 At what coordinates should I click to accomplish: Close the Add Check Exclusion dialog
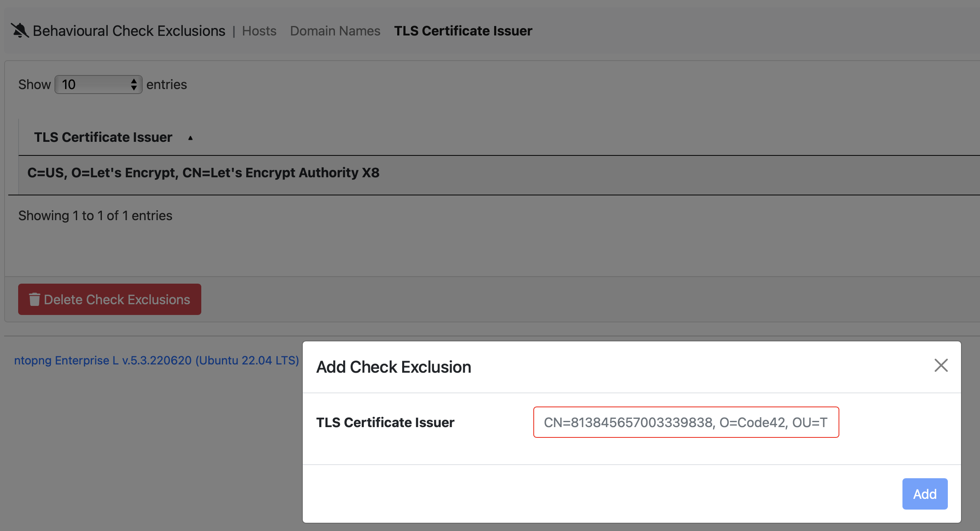942,366
